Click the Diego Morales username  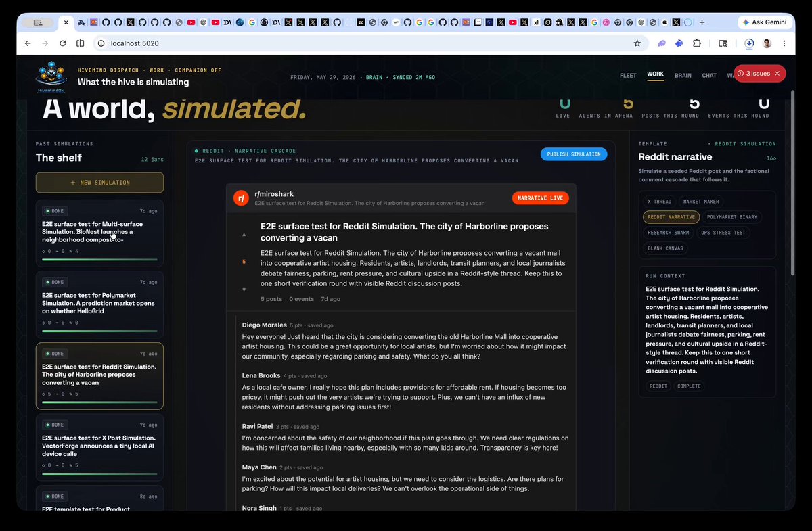265,325
